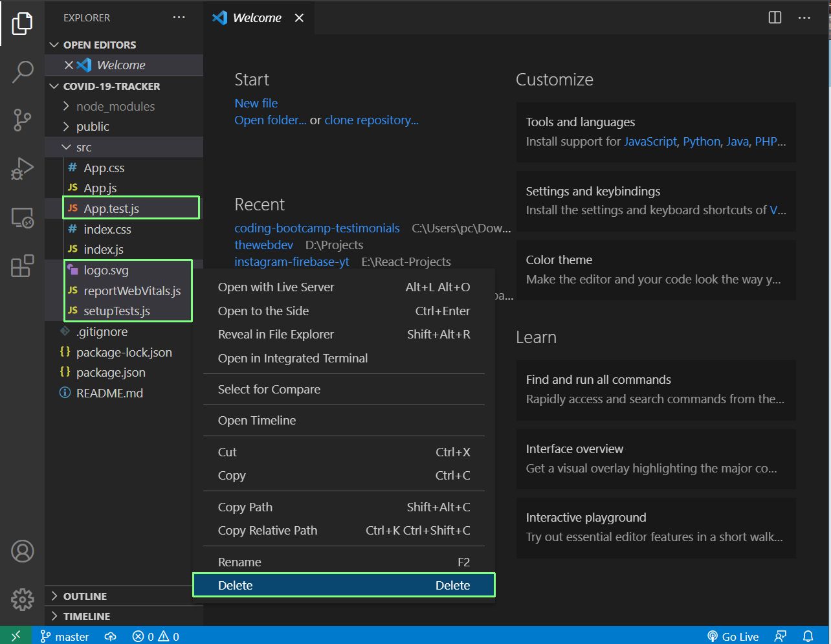The image size is (831, 644).
Task: Open the Color theme option
Action: pos(656,270)
